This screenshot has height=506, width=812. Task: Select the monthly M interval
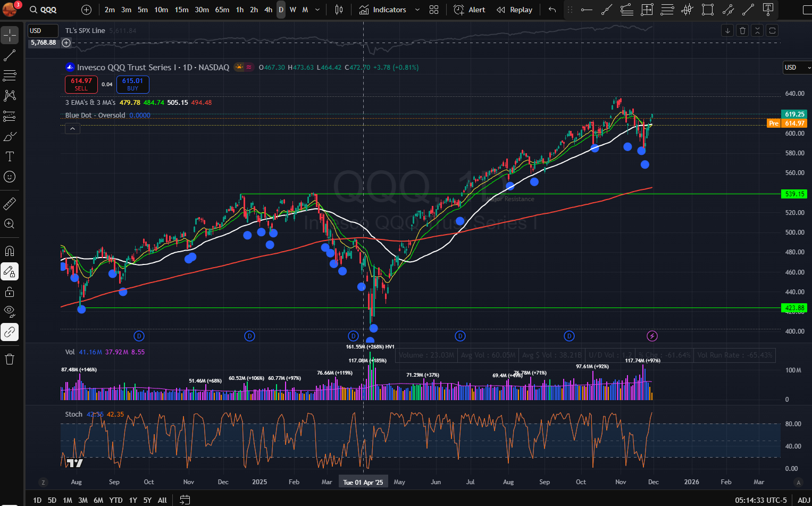coord(305,10)
